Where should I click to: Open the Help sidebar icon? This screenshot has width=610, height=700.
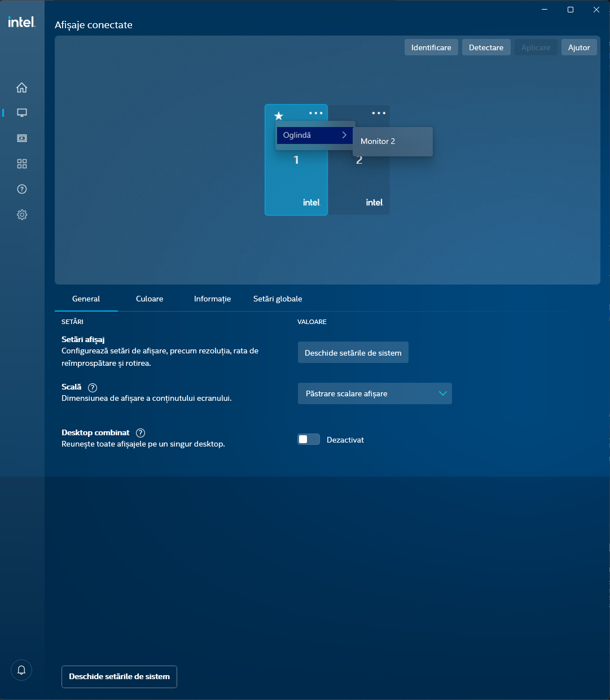pos(21,189)
